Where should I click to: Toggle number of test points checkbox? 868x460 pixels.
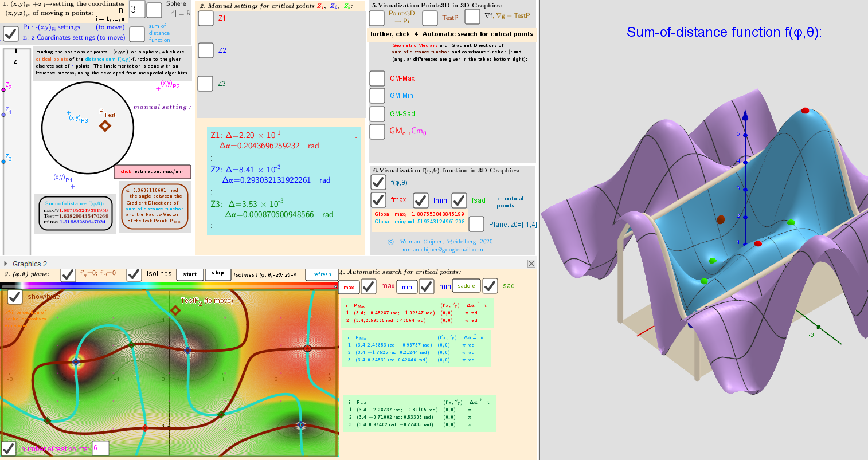click(9, 449)
